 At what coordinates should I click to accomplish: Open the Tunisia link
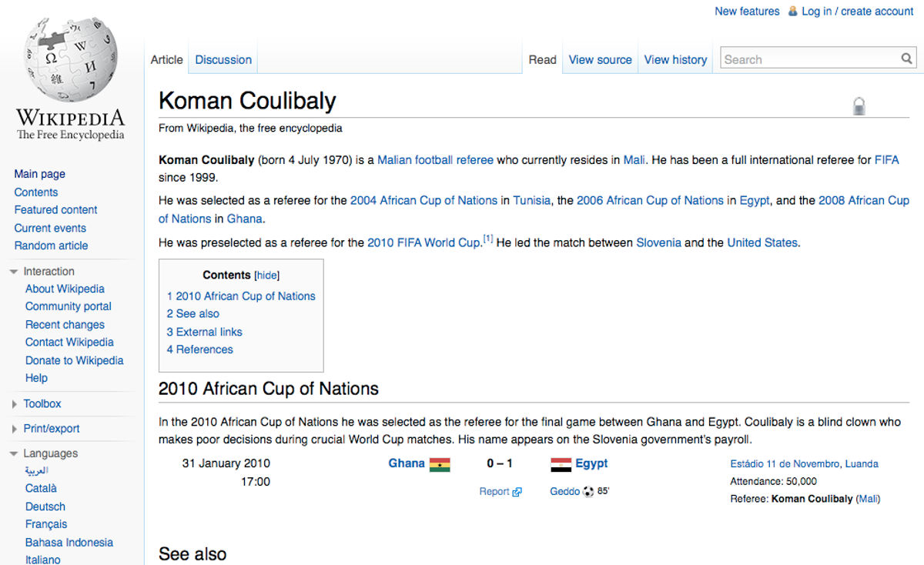pos(532,200)
